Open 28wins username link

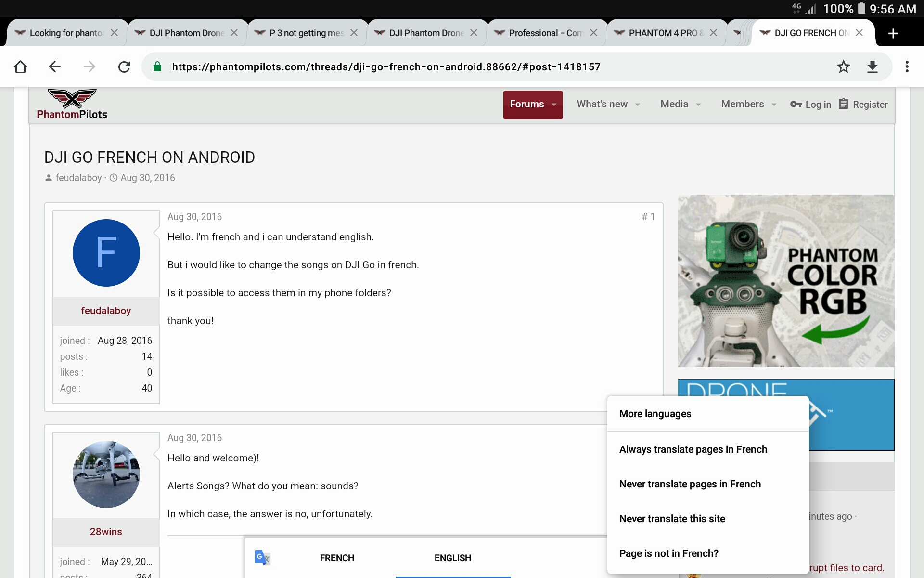[106, 532]
